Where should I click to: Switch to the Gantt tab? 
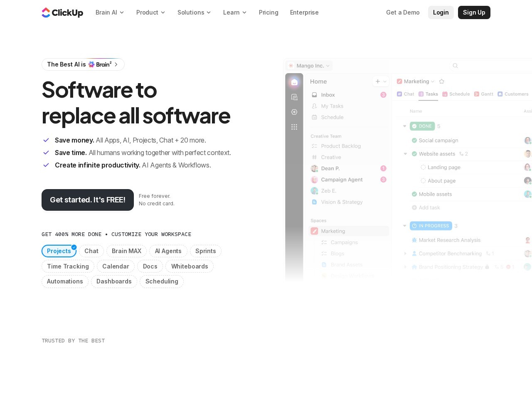tap(484, 94)
